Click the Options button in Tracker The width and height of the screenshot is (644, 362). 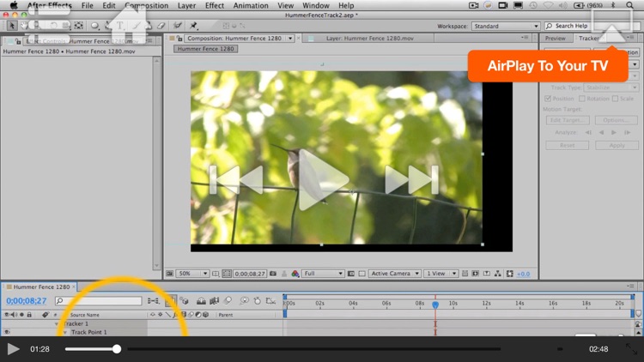[617, 120]
